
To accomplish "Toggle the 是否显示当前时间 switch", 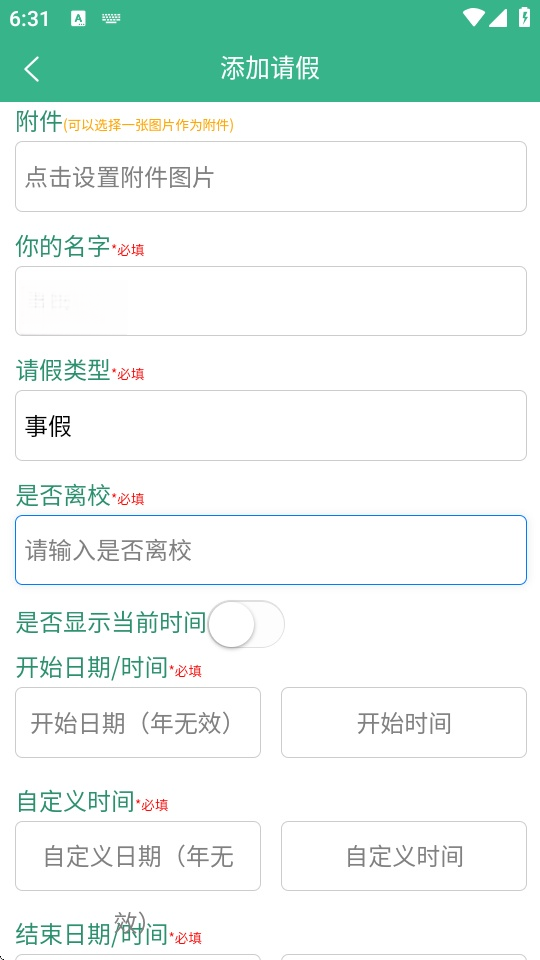I will click(246, 624).
